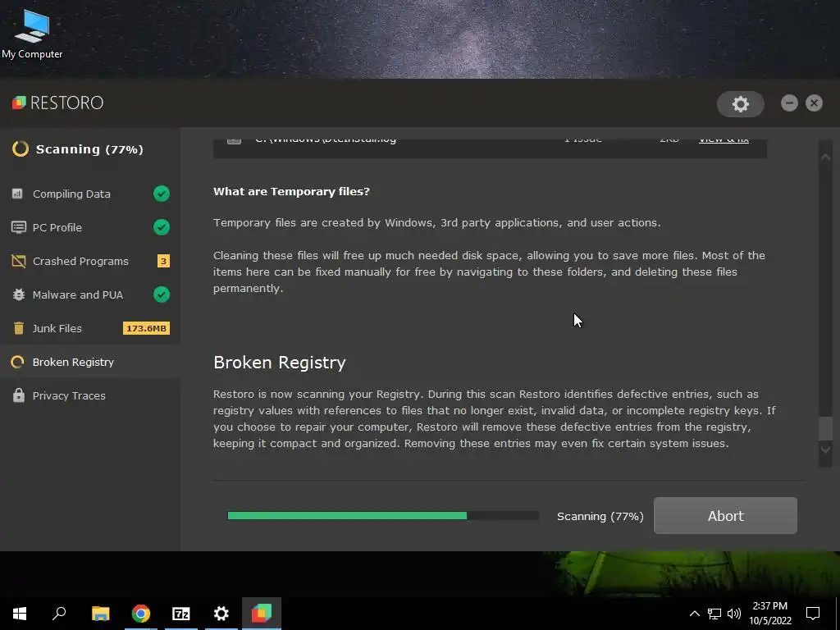The height and width of the screenshot is (630, 840).
Task: Click the Broken Registry heading
Action: 280,363
